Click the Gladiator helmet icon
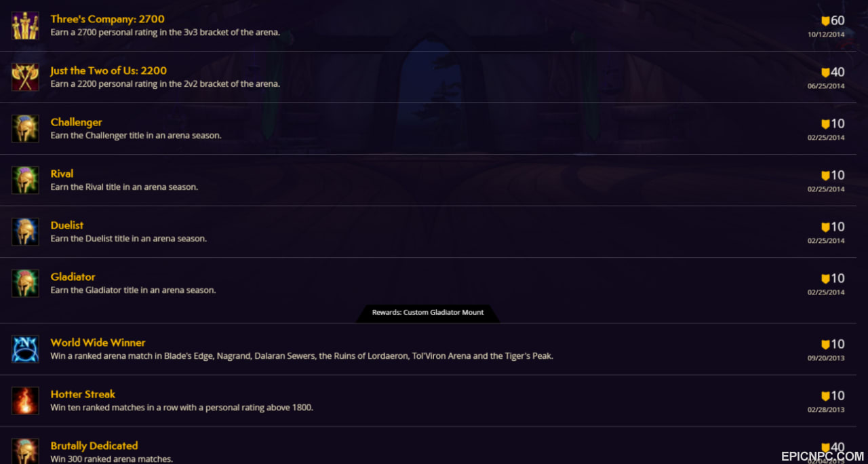Screen dimensions: 868x464 point(25,284)
